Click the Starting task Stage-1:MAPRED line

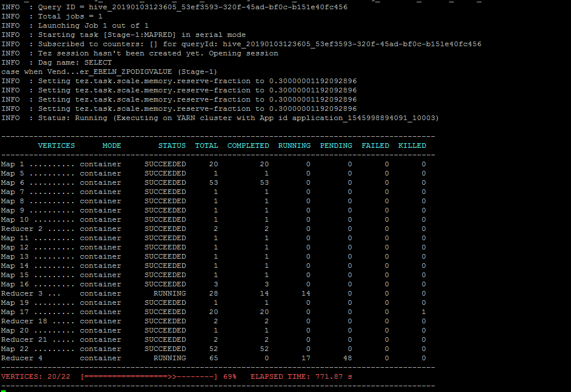pyautogui.click(x=124, y=35)
